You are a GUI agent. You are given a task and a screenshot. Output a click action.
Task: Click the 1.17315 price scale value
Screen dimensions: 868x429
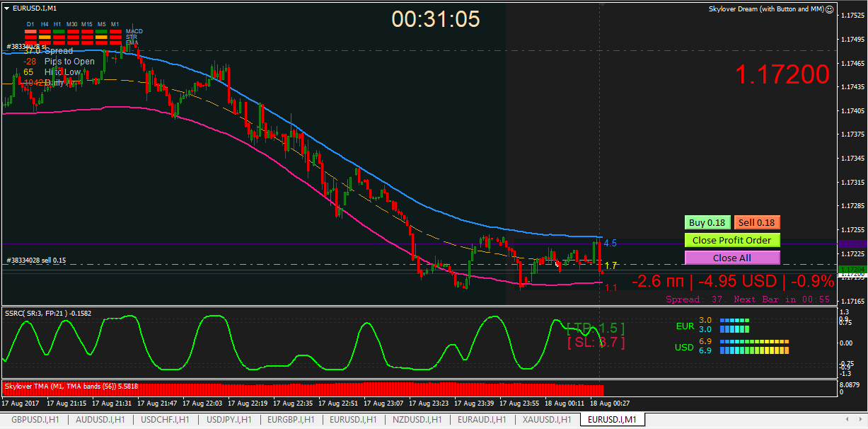coord(852,182)
